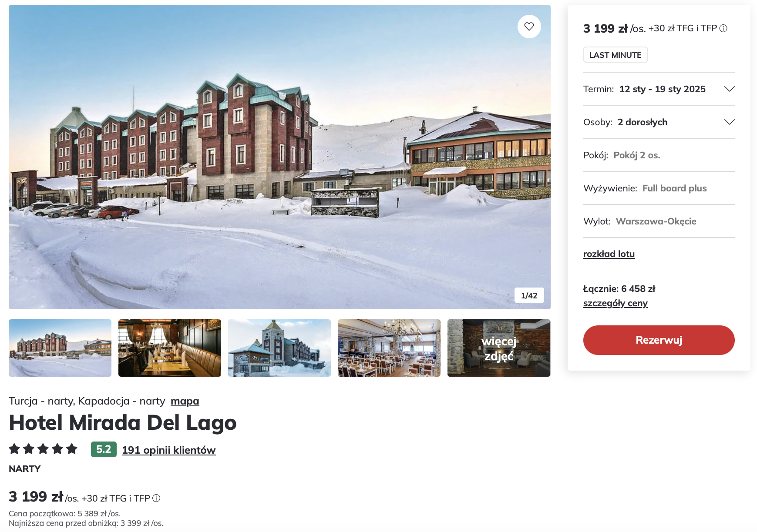The width and height of the screenshot is (757, 532).
Task: Open 191 opinii klientów reviews link
Action: click(168, 450)
